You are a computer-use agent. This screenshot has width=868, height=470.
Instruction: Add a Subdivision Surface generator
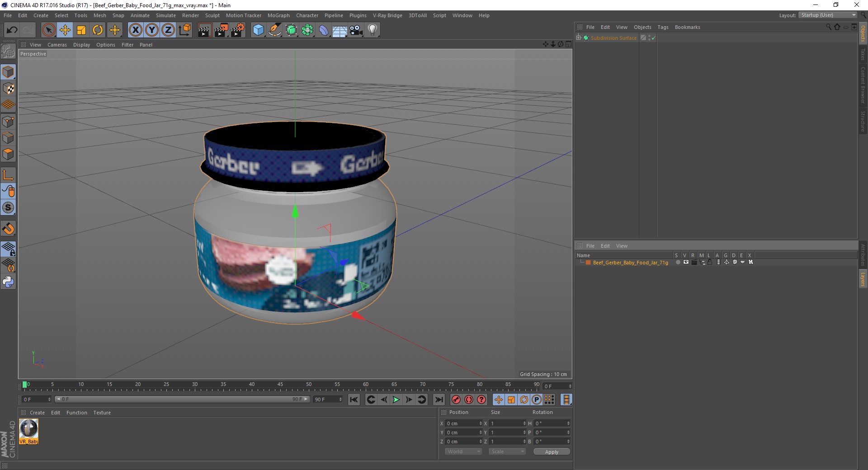pyautogui.click(x=292, y=30)
